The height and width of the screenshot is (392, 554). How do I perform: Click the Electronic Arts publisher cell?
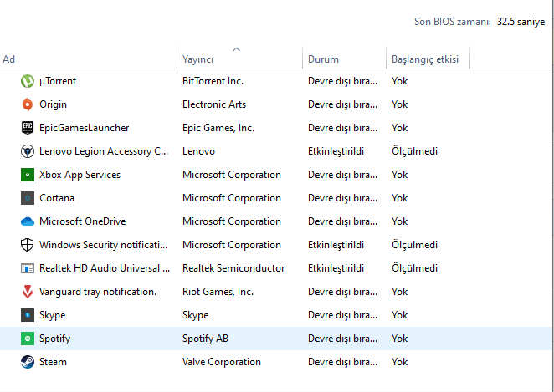pyautogui.click(x=214, y=104)
